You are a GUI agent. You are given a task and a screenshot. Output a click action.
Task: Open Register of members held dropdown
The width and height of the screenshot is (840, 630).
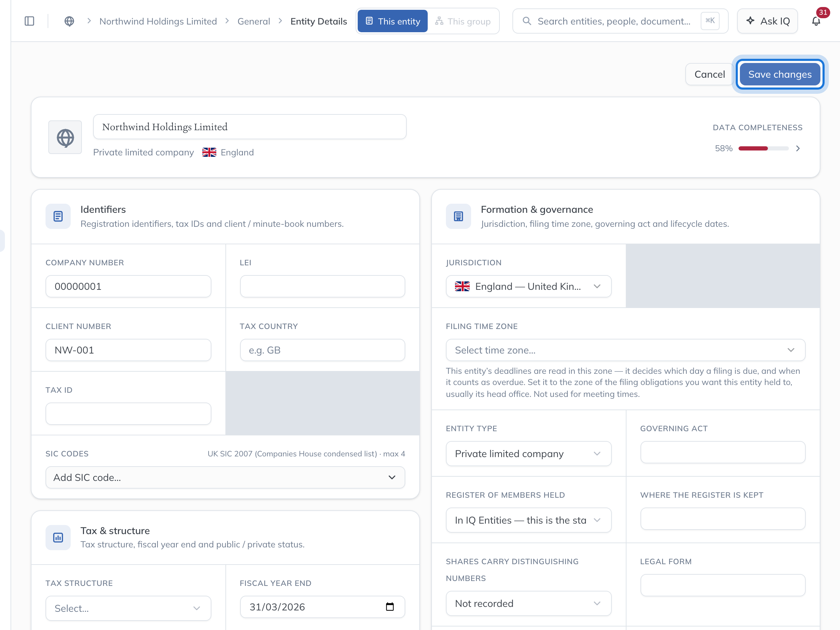[x=528, y=520]
